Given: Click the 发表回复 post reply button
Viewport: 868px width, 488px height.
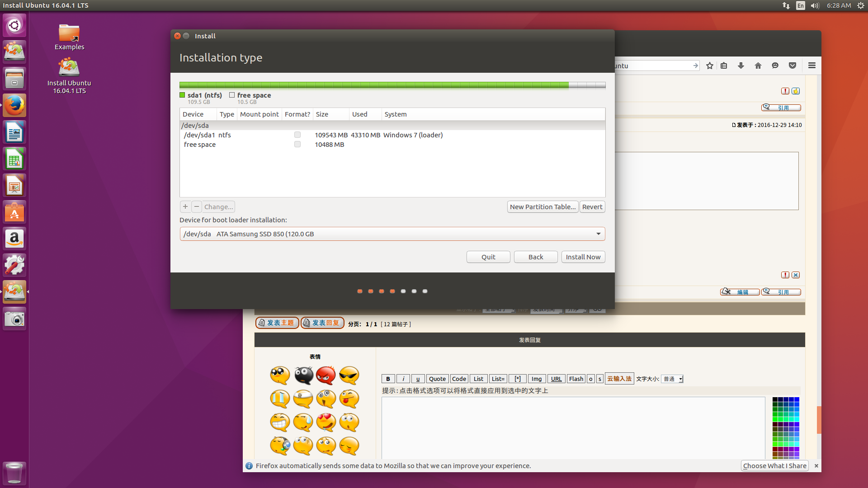Looking at the screenshot, I should [x=322, y=323].
